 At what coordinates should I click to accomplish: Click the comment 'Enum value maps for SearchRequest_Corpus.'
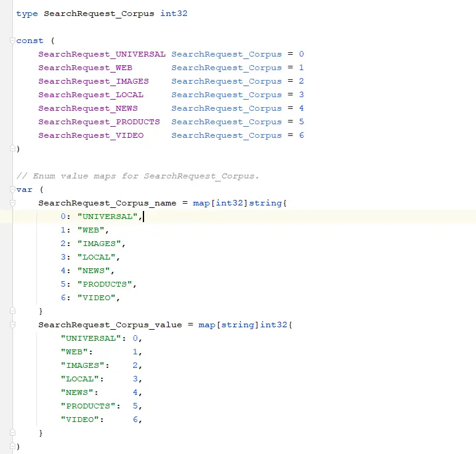[138, 176]
